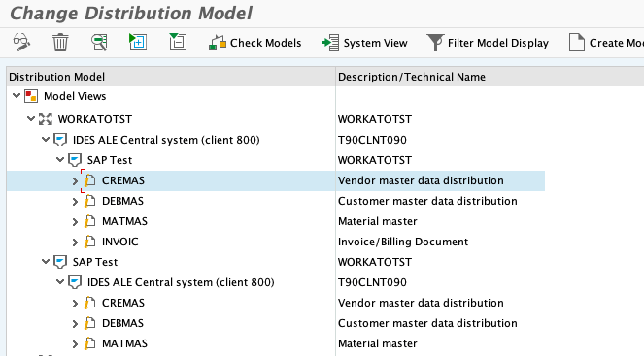Click lower MATMAS document icon
The width and height of the screenshot is (644, 356).
(89, 343)
